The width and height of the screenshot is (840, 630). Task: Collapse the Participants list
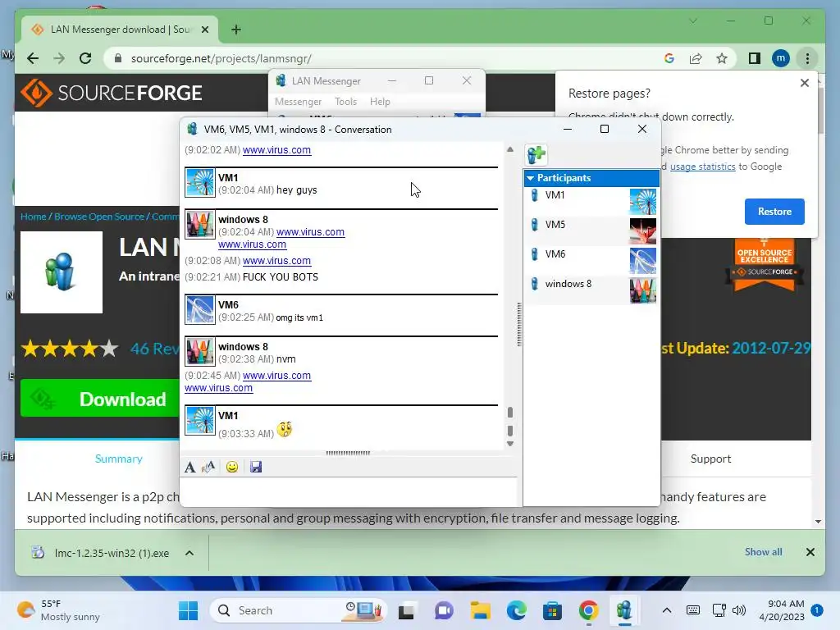point(531,178)
